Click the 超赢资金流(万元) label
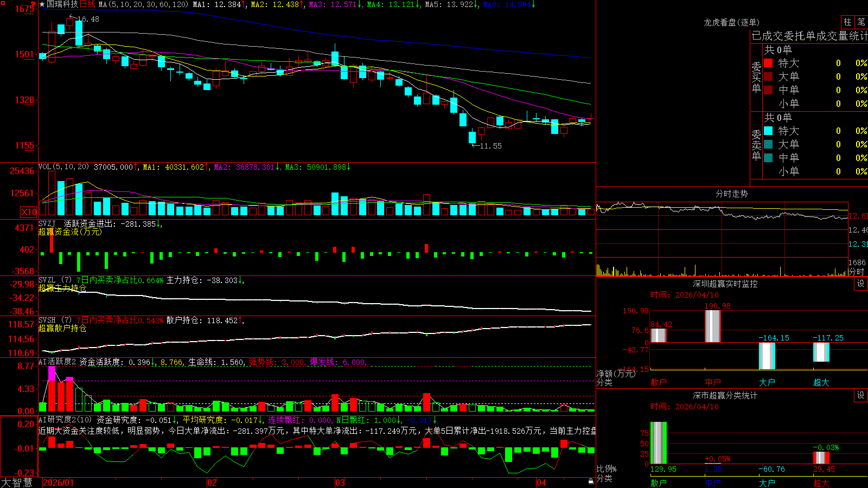The image size is (868, 488). 70,232
